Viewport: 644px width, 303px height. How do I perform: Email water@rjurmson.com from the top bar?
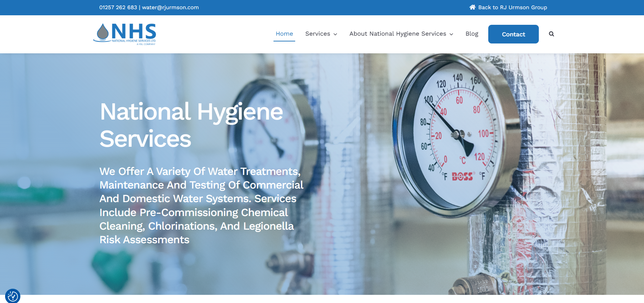(170, 7)
